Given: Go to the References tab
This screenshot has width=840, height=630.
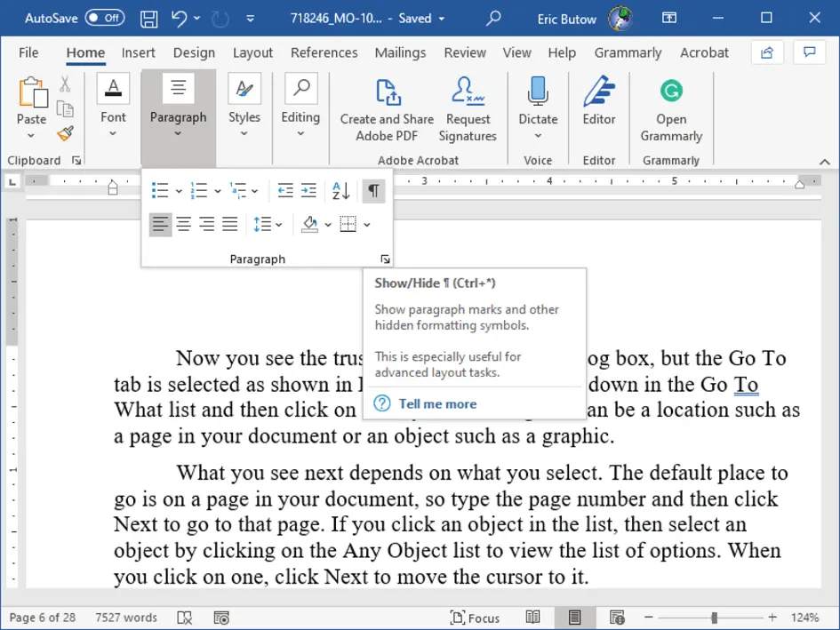Looking at the screenshot, I should (324, 52).
